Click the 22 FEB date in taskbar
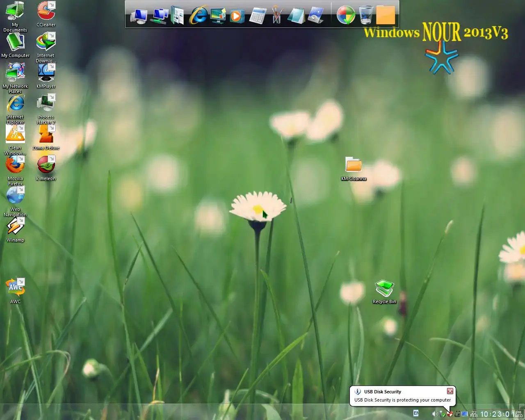525x420 pixels. click(474, 414)
